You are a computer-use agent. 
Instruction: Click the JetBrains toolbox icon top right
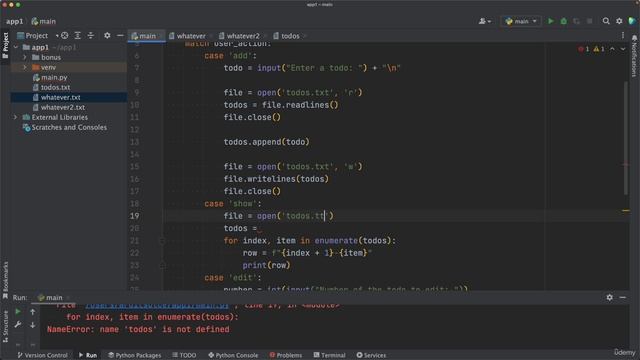[x=632, y=21]
